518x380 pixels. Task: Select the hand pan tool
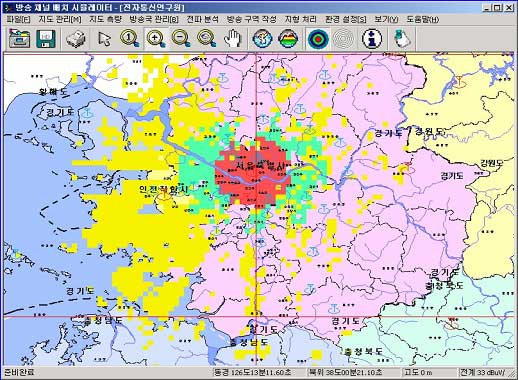coord(232,39)
